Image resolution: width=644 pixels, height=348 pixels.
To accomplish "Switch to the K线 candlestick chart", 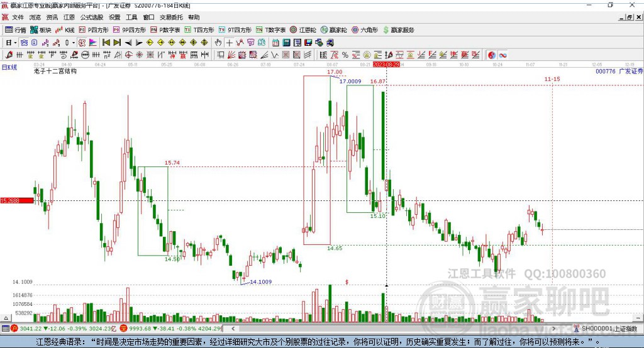I will click(65, 30).
